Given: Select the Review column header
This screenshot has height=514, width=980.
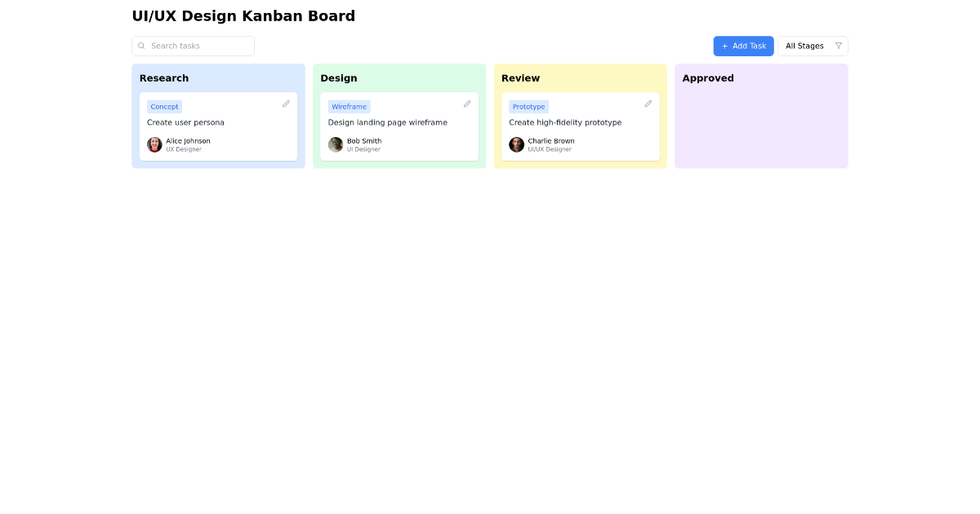Looking at the screenshot, I should pyautogui.click(x=520, y=78).
